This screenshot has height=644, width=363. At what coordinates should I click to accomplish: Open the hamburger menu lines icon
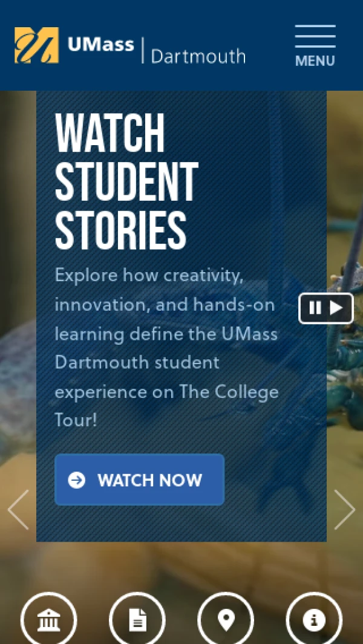click(315, 36)
